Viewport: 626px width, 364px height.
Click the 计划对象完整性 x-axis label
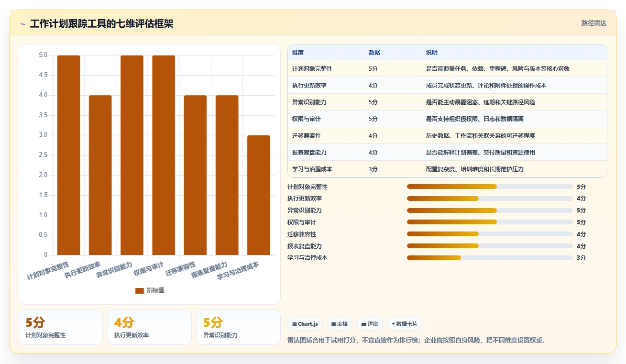48,270
